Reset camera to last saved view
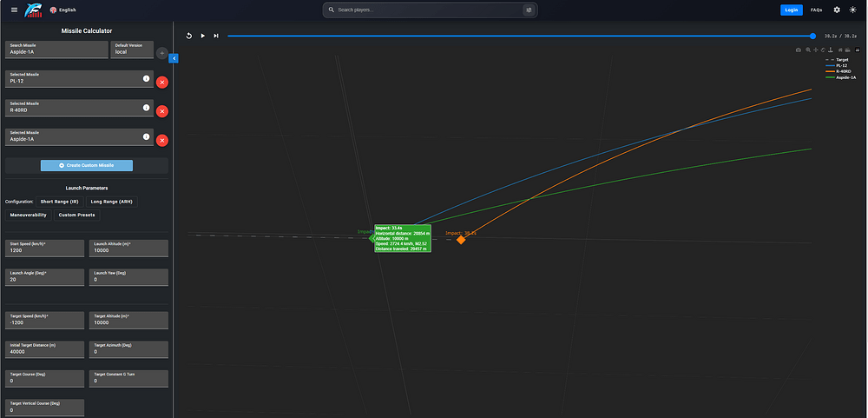This screenshot has width=868, height=418. coord(847,50)
